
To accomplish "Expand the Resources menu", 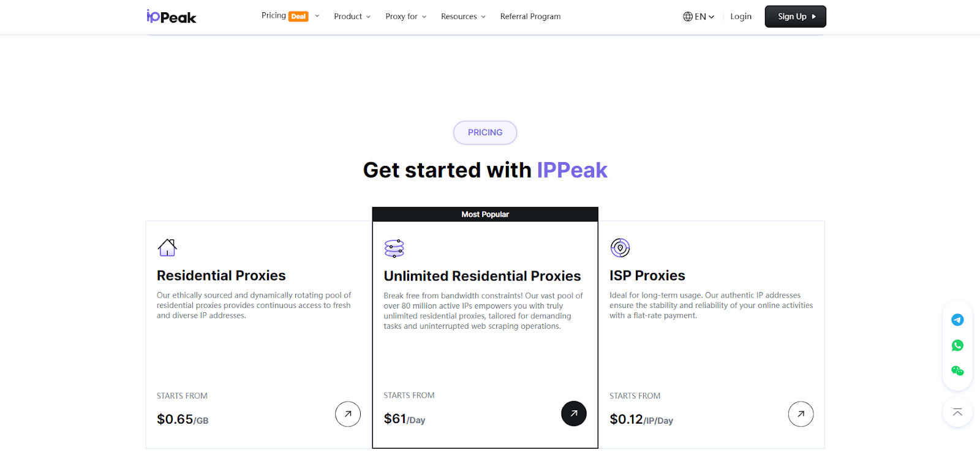I will [463, 17].
